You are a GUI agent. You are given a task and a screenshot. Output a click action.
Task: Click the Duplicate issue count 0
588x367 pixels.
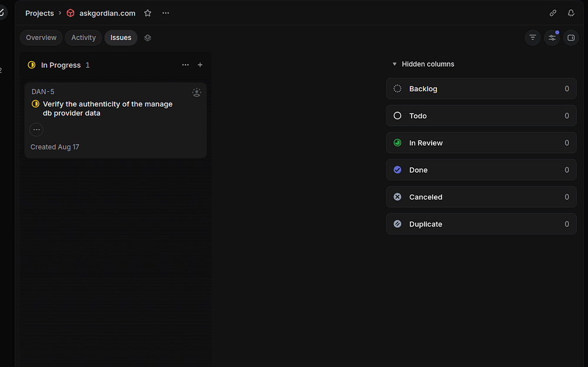567,223
